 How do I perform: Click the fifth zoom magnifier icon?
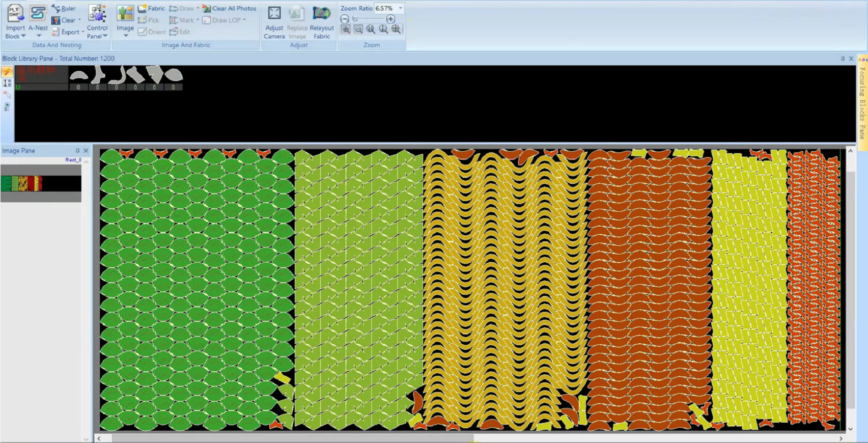tap(396, 30)
